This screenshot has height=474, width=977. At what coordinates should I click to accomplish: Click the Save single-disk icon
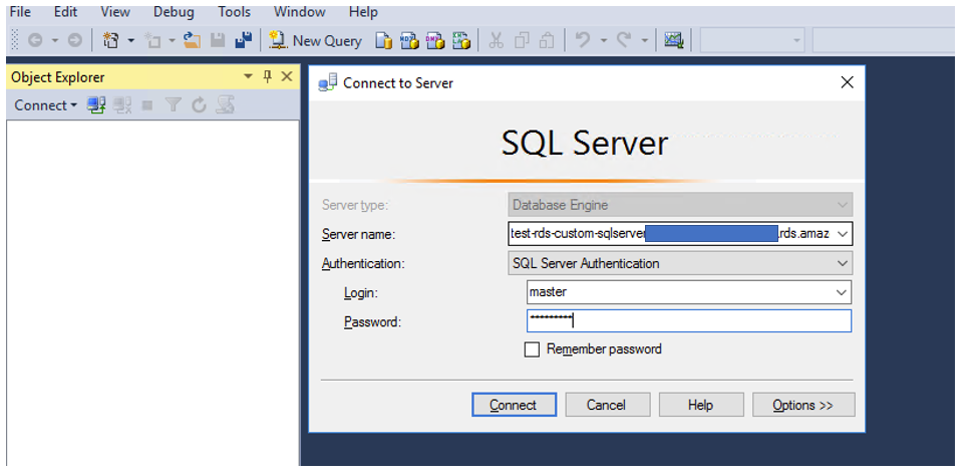(x=217, y=40)
